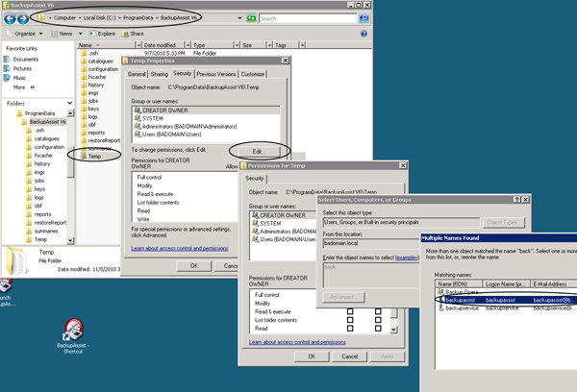The height and width of the screenshot is (392, 577).
Task: Open the examples link in Select Users dialog
Action: point(406,257)
